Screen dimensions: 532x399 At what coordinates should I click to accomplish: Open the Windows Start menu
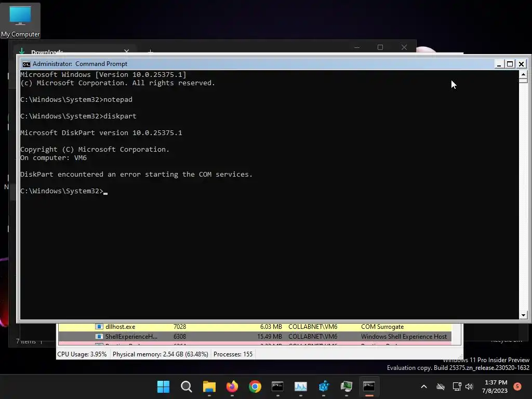coord(163,387)
